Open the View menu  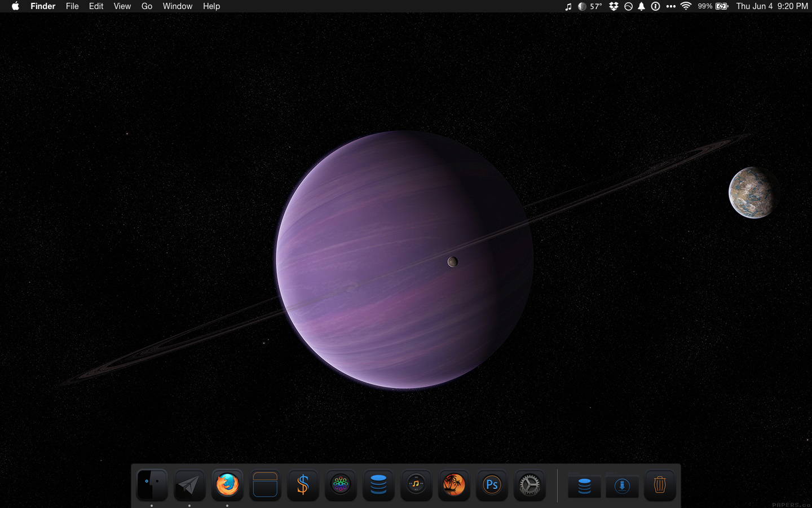122,6
